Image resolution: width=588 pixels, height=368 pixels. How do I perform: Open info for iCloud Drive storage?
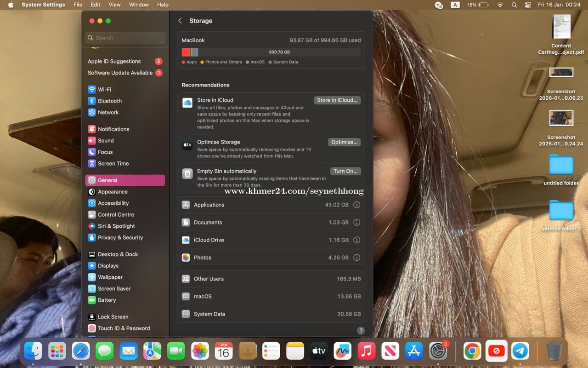coord(356,240)
